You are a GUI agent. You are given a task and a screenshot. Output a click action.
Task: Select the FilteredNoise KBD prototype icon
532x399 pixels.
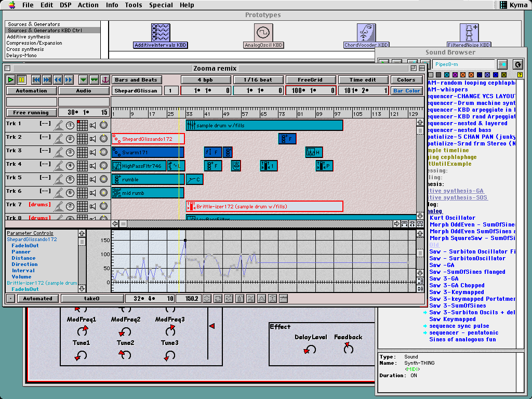469,36
